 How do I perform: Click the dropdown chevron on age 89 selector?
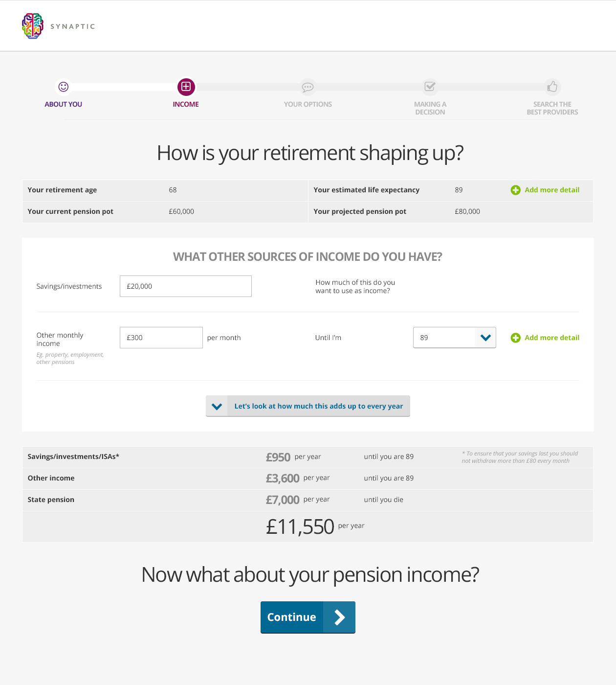(x=485, y=338)
